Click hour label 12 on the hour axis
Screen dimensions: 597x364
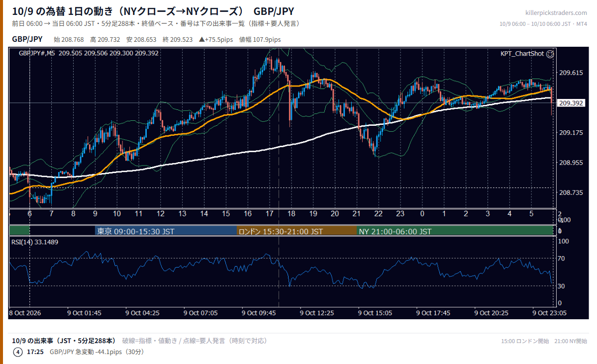tap(161, 214)
